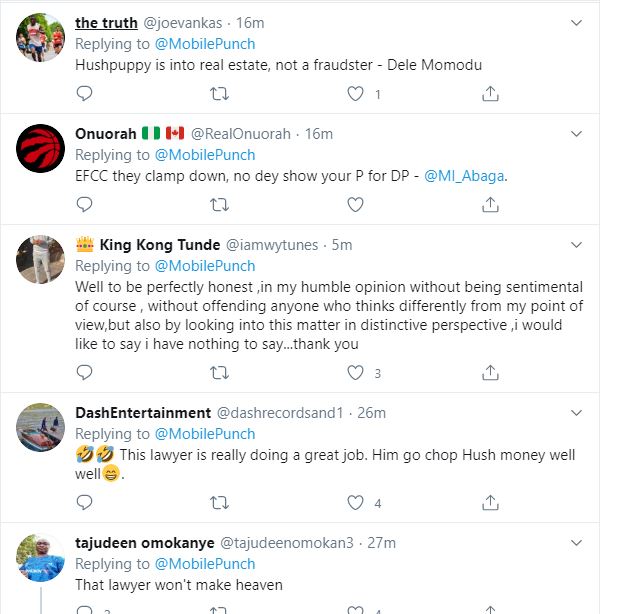The image size is (623, 614).
Task: Reply to Onuorah's EFCC tweet
Action: click(x=85, y=204)
